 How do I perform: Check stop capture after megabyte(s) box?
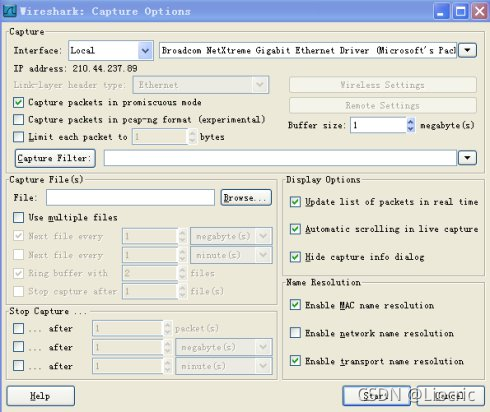coord(18,347)
